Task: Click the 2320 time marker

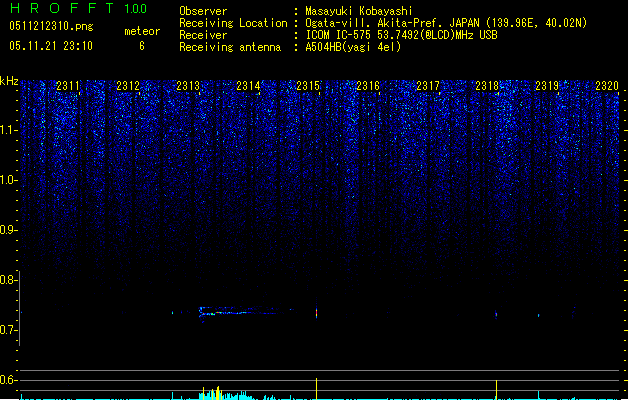Action: pos(607,86)
